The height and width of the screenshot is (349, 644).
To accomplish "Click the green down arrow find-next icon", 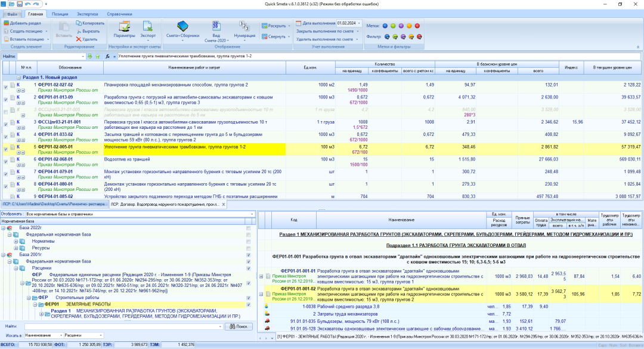I will [90, 56].
